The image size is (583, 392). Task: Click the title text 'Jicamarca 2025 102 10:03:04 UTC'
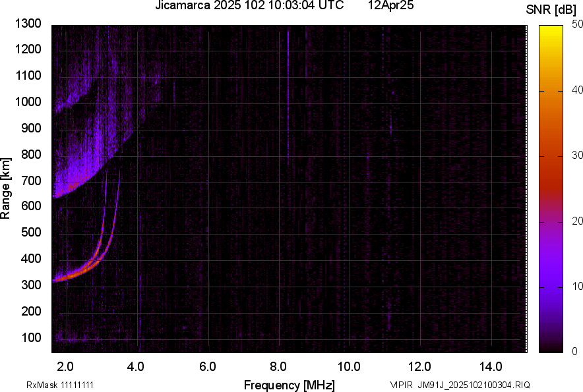[x=249, y=5]
